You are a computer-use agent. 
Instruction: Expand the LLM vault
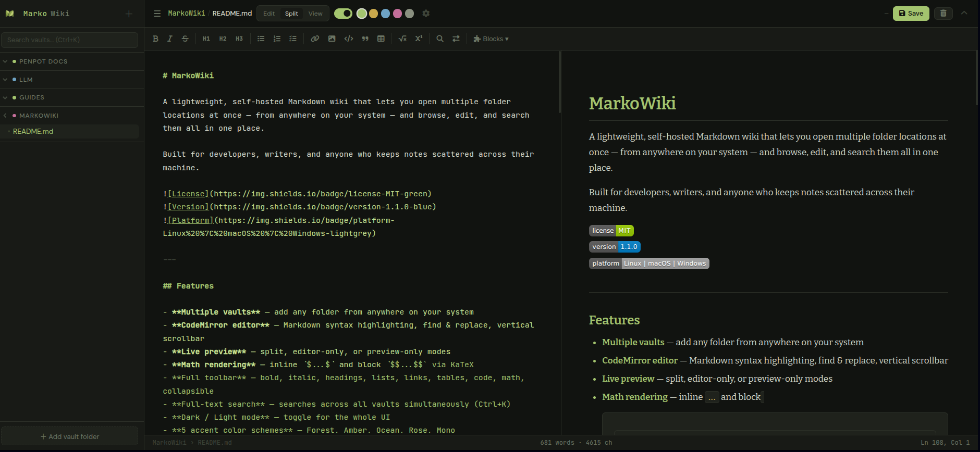pos(72,80)
